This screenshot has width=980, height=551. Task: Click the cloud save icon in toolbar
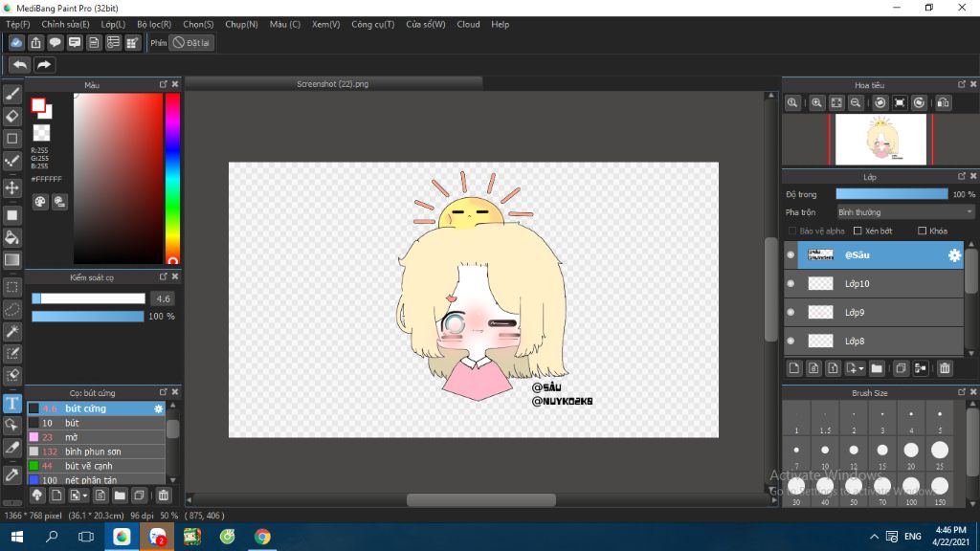pos(16,42)
